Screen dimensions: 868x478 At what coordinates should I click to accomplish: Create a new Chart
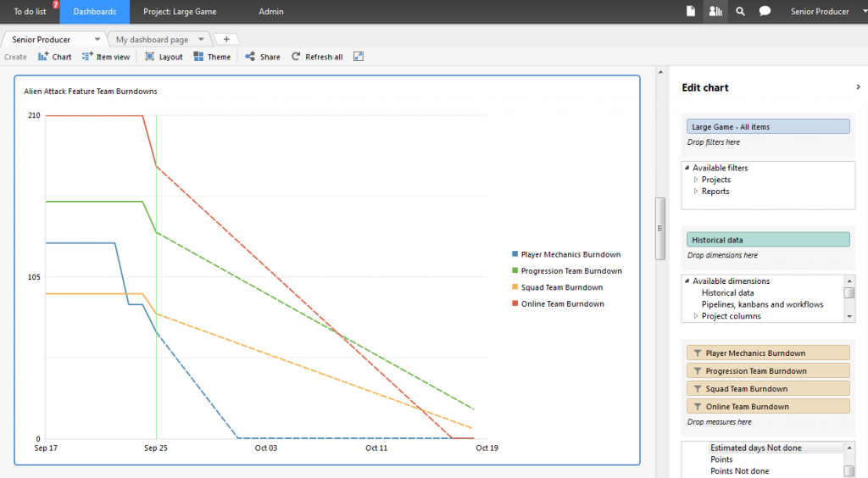pyautogui.click(x=55, y=57)
